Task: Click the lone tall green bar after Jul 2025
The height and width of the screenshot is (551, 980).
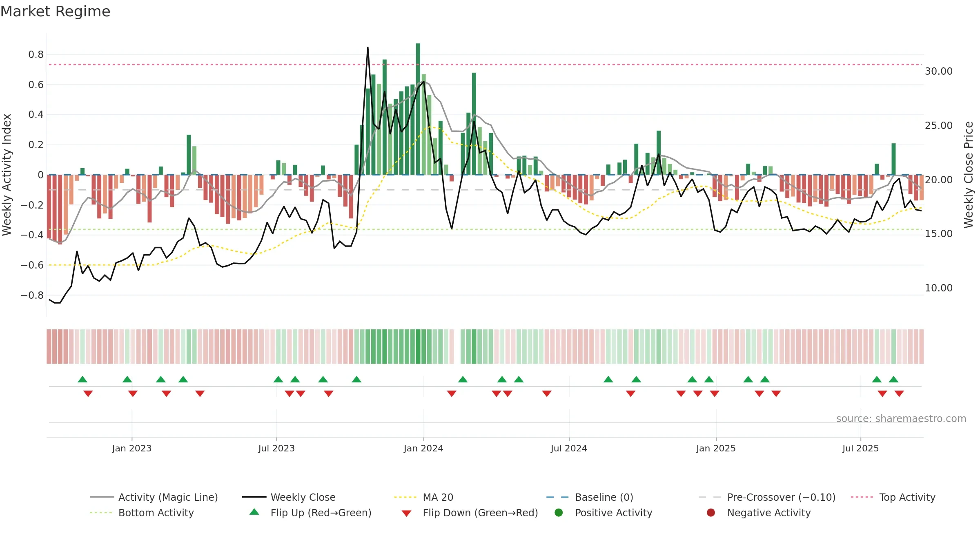Action: coord(893,159)
